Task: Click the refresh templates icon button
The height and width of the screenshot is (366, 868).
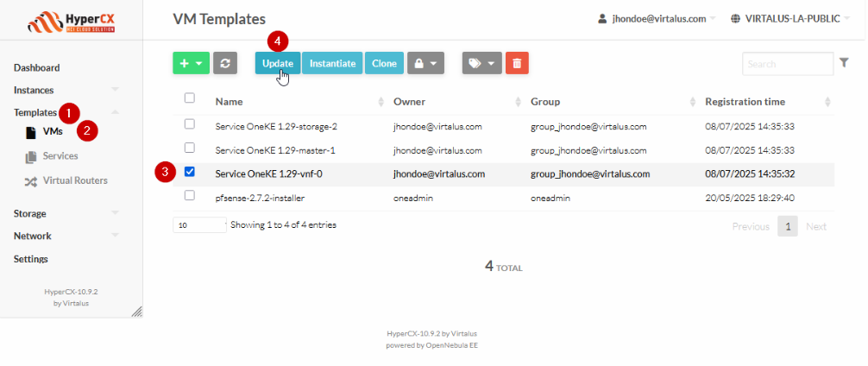Action: pyautogui.click(x=225, y=63)
